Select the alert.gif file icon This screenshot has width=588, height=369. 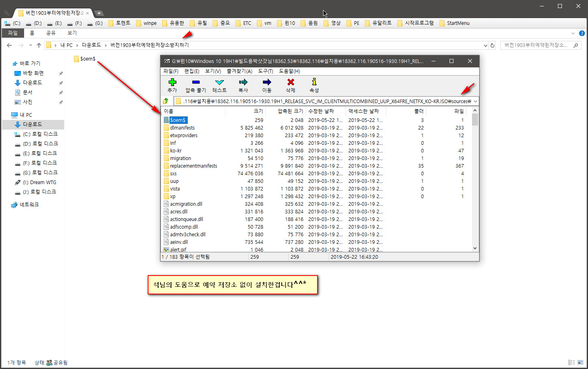pyautogui.click(x=166, y=249)
